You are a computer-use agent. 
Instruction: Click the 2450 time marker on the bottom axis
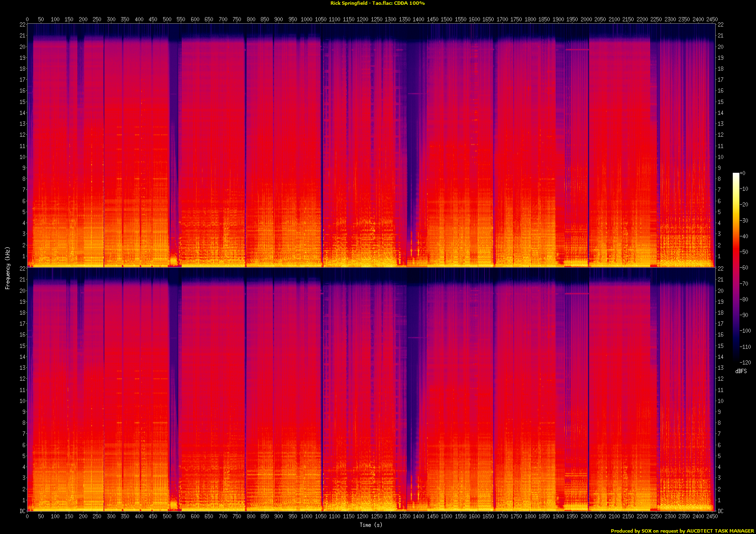(712, 516)
